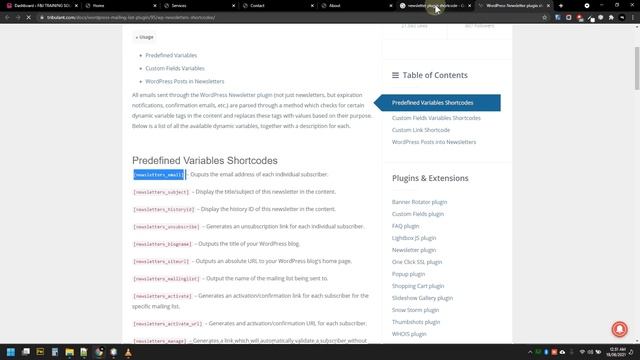
Task: Click the Predefined Variables Shortcodes heading
Action: click(205, 160)
